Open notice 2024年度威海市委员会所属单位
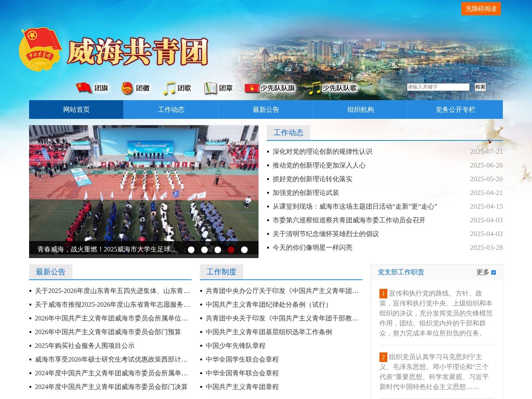Image resolution: width=532 pixels, height=399 pixels. (111, 373)
